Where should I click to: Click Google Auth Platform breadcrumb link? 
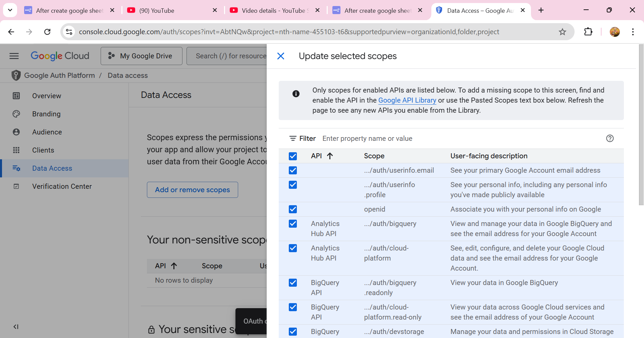[59, 75]
